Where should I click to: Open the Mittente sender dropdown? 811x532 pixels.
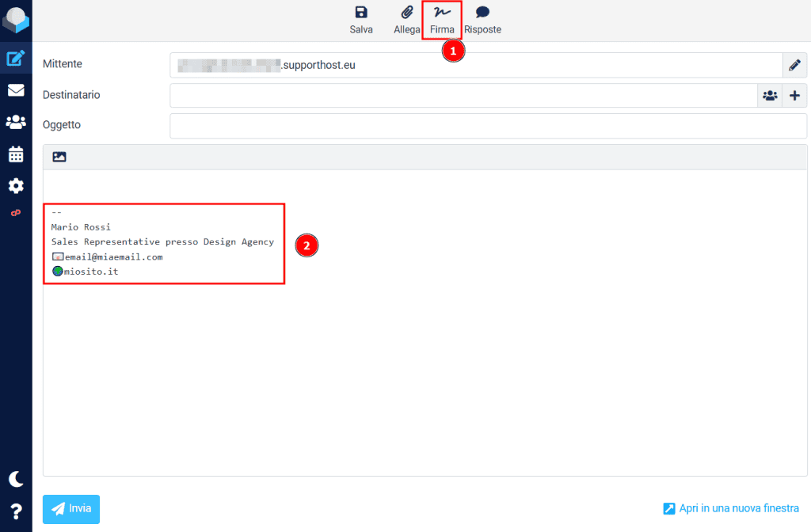(x=476, y=65)
